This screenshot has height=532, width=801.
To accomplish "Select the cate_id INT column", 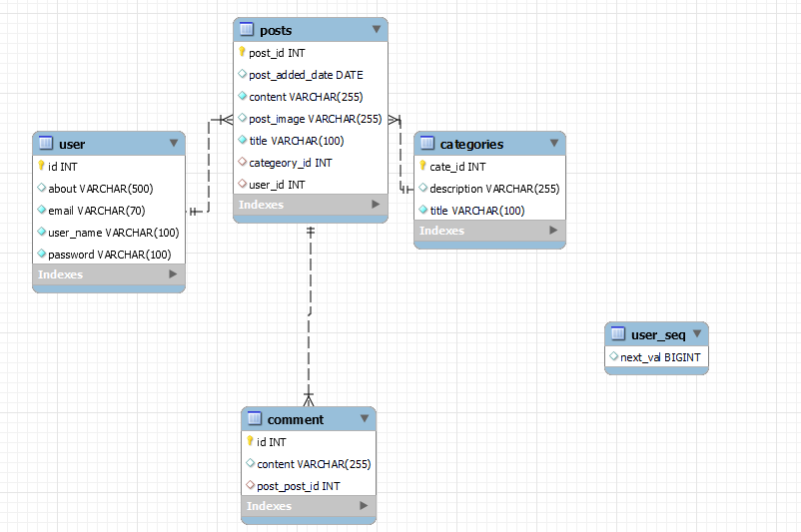I will pyautogui.click(x=490, y=167).
